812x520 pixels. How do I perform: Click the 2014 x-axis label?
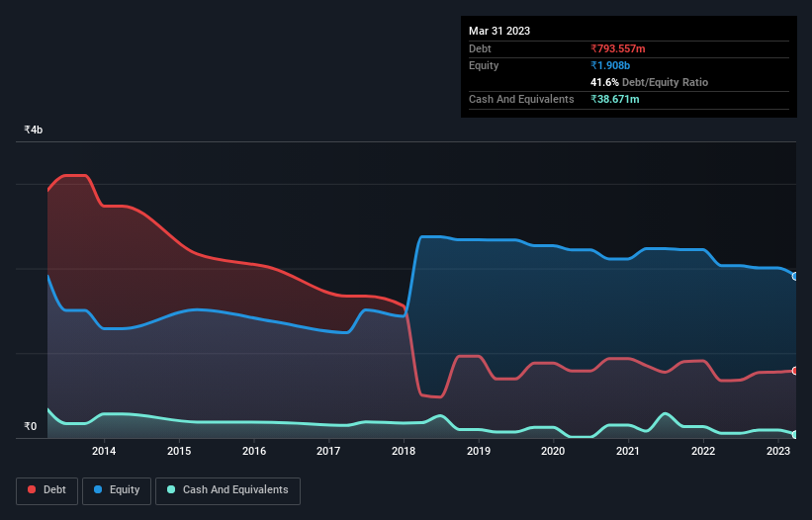point(104,451)
